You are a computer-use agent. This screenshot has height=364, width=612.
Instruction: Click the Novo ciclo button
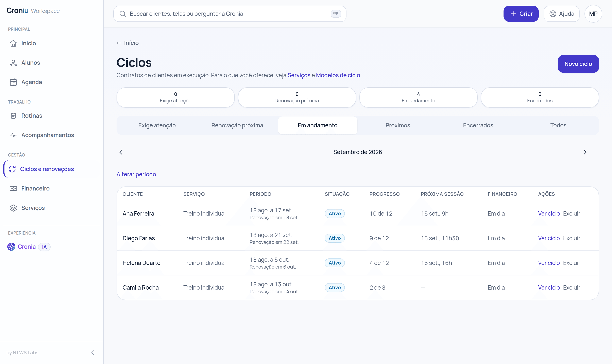[x=578, y=64]
